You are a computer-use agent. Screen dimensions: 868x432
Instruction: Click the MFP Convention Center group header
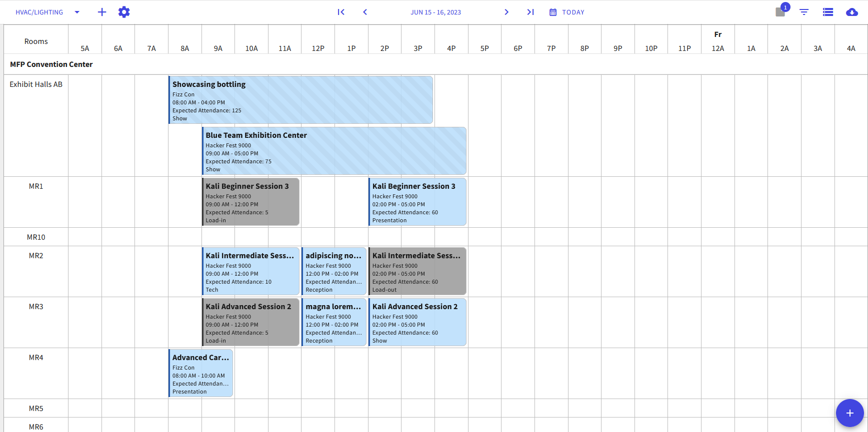(x=51, y=64)
